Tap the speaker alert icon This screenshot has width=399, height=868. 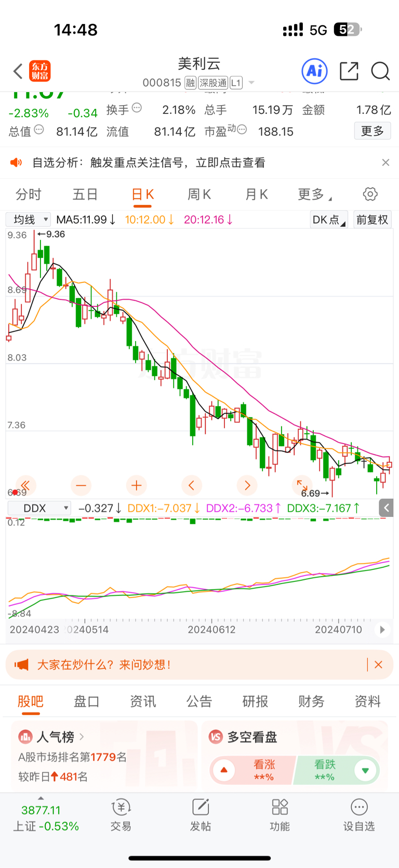(x=16, y=163)
